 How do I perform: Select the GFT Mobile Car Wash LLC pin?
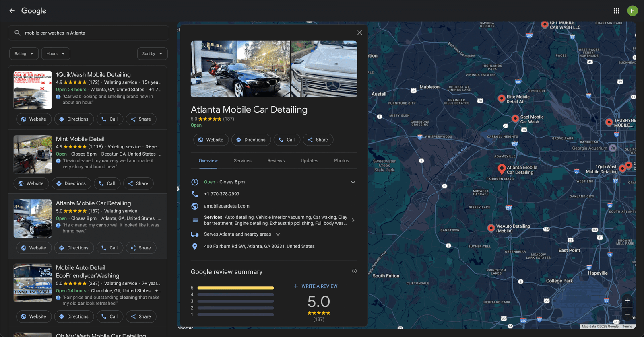(x=545, y=25)
